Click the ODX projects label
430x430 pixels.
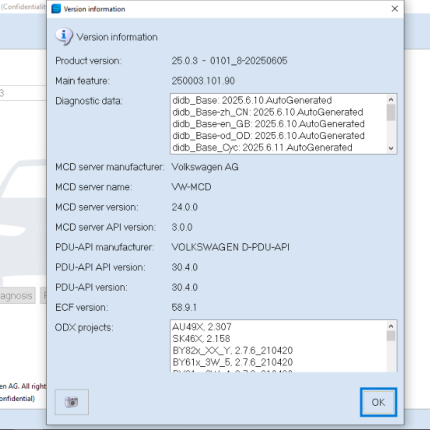click(x=84, y=327)
